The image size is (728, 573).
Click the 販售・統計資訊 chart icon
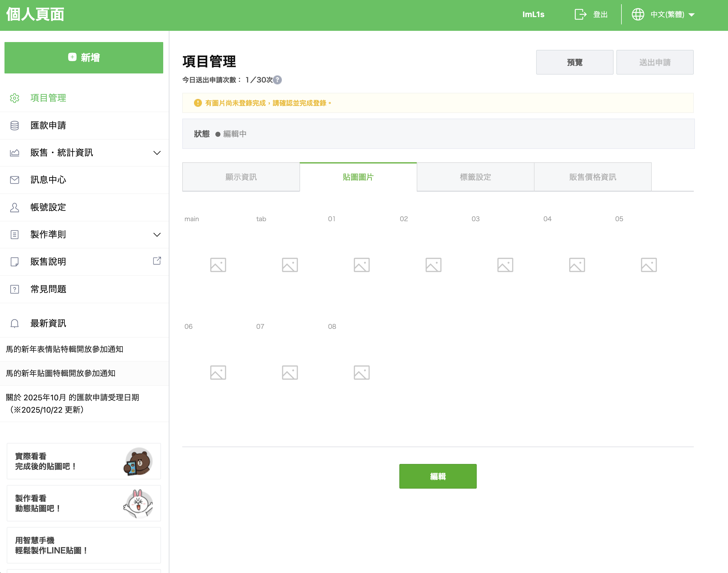coord(14,153)
